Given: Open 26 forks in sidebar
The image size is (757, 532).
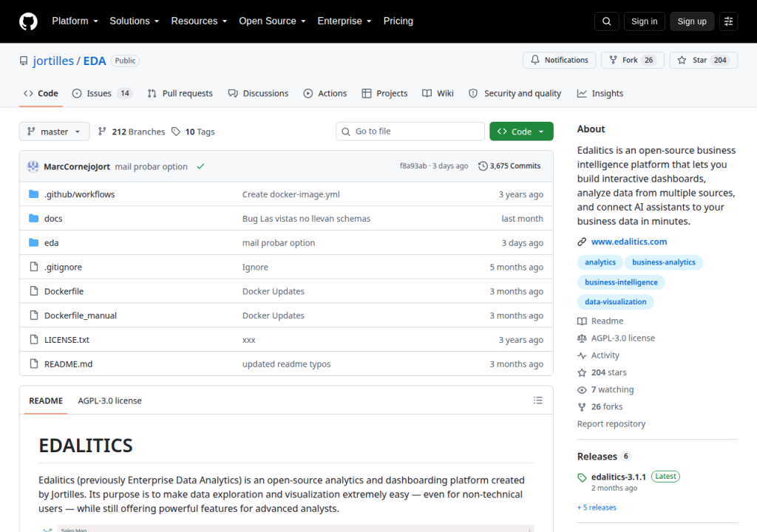Looking at the screenshot, I should pyautogui.click(x=600, y=407).
